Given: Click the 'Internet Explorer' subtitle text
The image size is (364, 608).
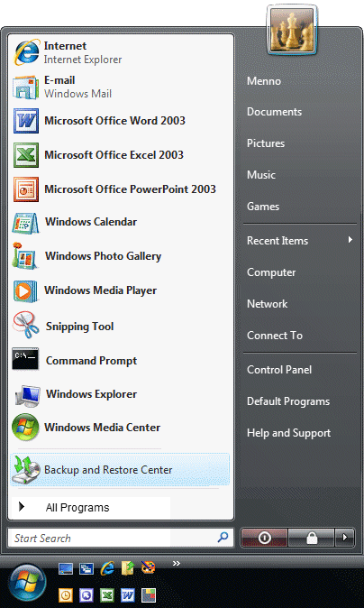Looking at the screenshot, I should (83, 60).
